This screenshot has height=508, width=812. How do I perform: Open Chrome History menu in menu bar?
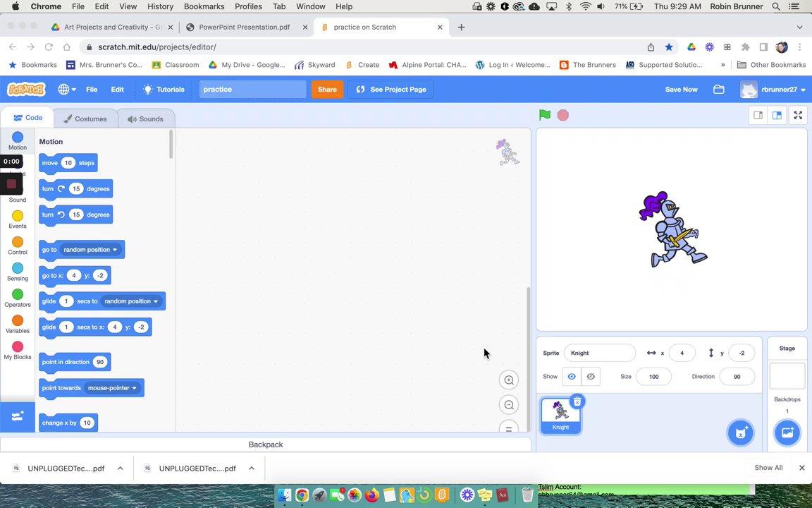point(160,6)
